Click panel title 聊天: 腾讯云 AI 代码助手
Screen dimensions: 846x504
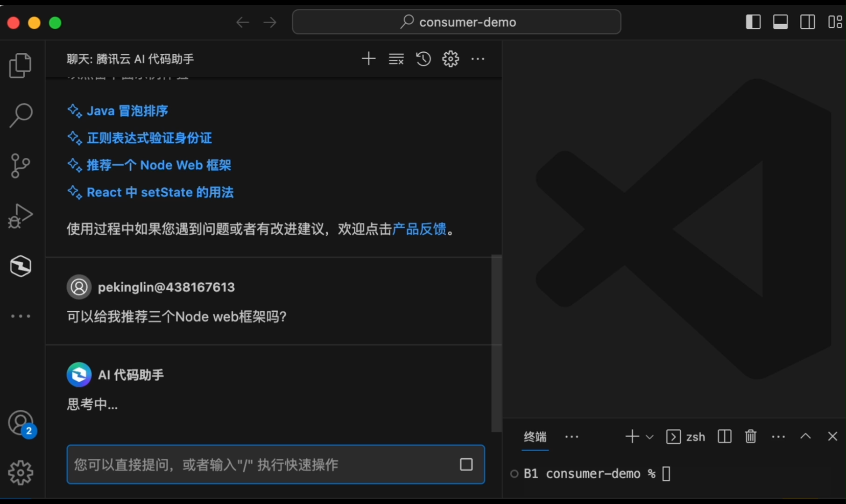click(130, 59)
